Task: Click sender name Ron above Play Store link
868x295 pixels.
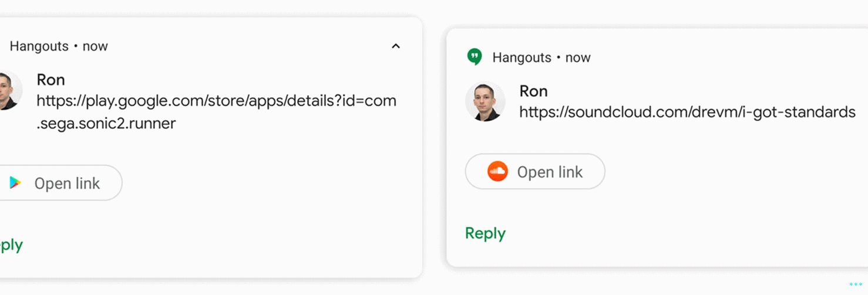Action: (51, 80)
